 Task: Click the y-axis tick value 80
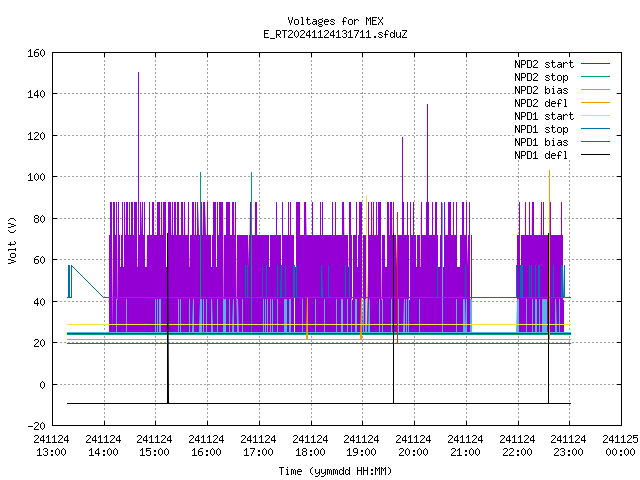coord(39,219)
